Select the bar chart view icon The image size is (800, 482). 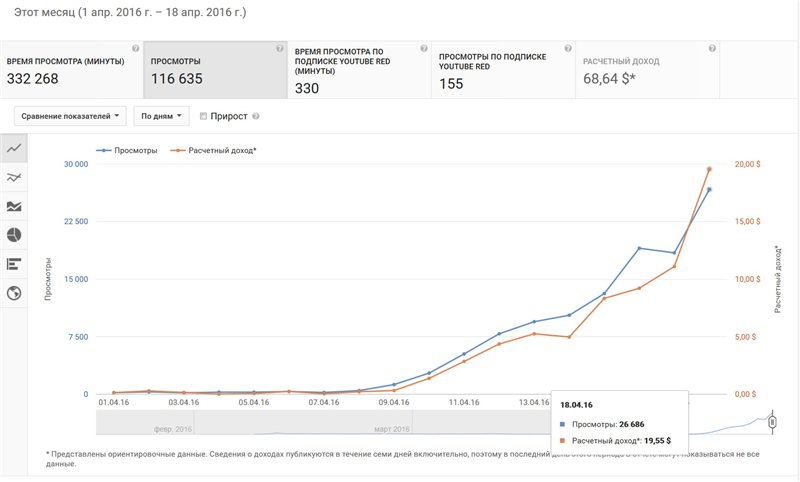(x=14, y=264)
